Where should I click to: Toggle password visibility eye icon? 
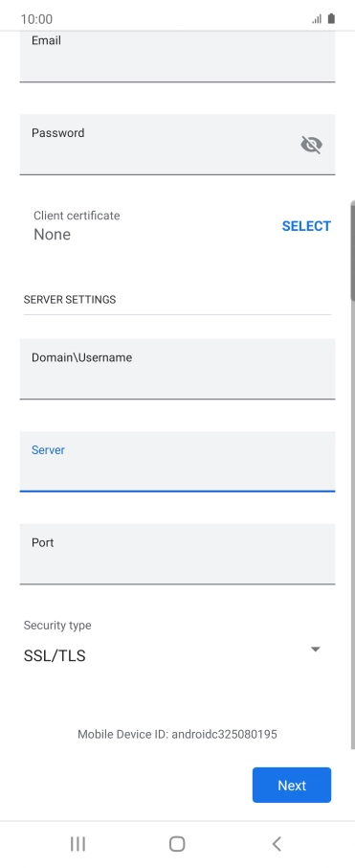(x=311, y=145)
